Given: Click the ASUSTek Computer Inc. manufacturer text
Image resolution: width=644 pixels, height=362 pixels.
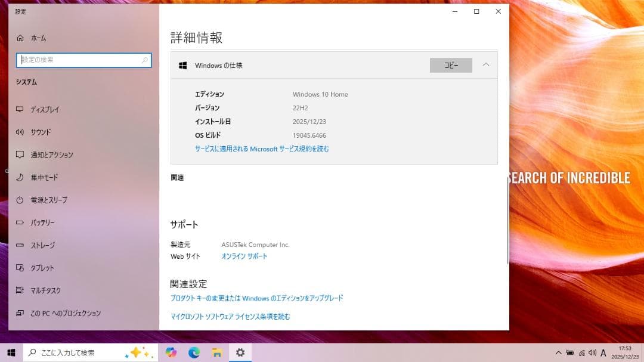Looking at the screenshot, I should pyautogui.click(x=255, y=245).
